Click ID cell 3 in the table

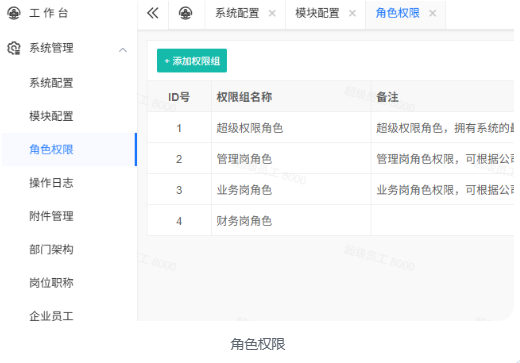[x=179, y=190]
